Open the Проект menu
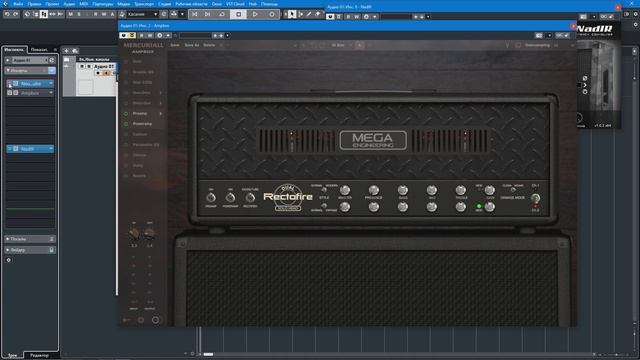 [x=52, y=4]
